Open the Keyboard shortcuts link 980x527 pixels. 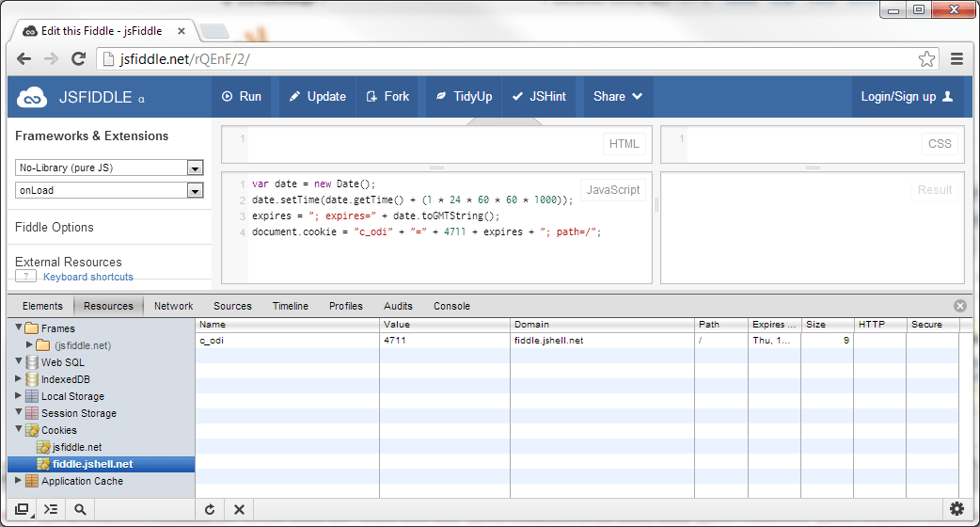coord(88,277)
